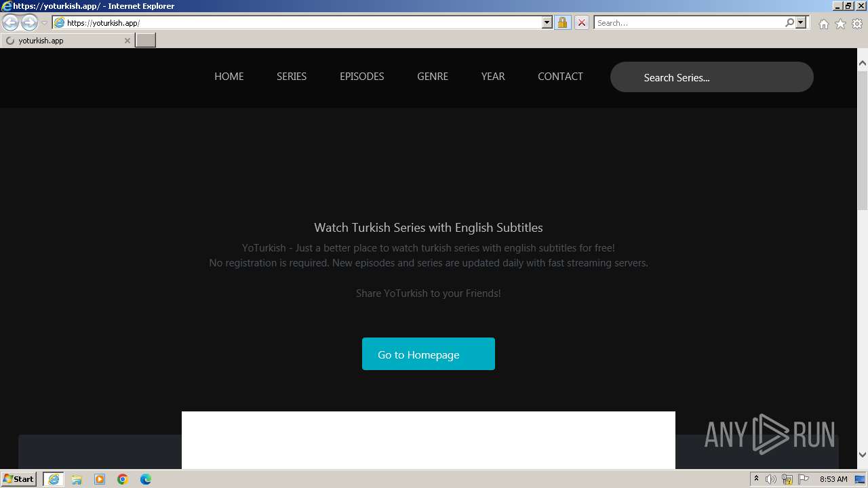Click the 'Share YoTurkish to your Friends!' text
868x488 pixels.
coord(429,293)
